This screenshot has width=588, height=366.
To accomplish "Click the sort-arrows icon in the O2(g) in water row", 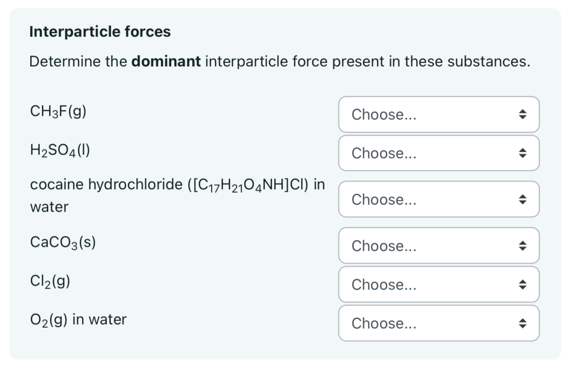I will 521,323.
